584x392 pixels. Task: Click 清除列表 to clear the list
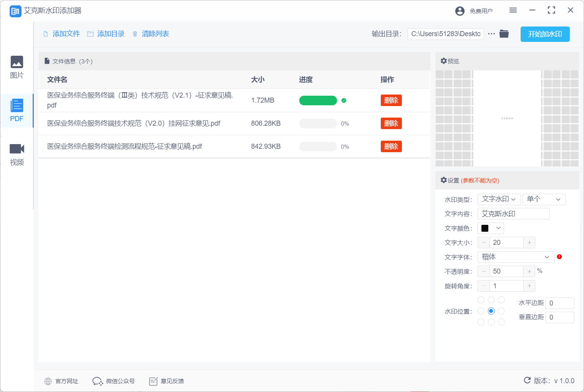(151, 34)
